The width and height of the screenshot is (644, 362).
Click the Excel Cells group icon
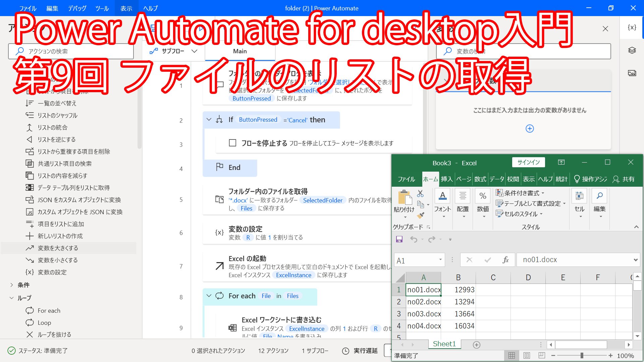point(579,196)
